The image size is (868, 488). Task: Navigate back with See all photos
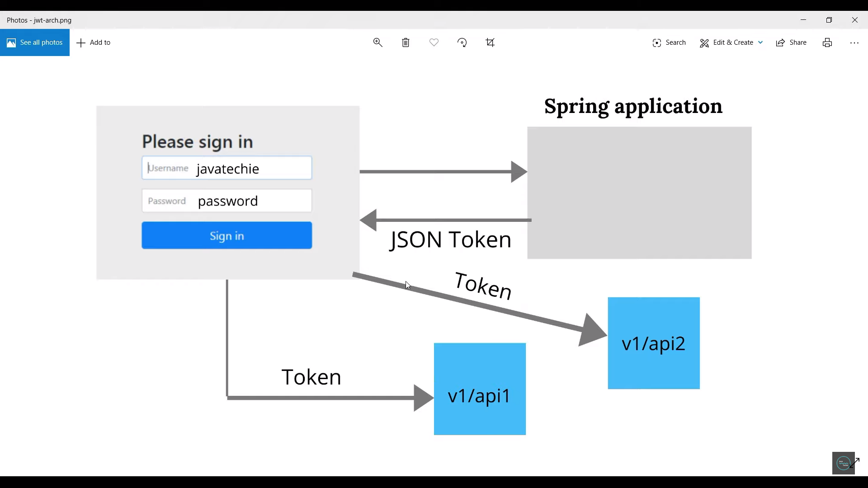tap(35, 42)
